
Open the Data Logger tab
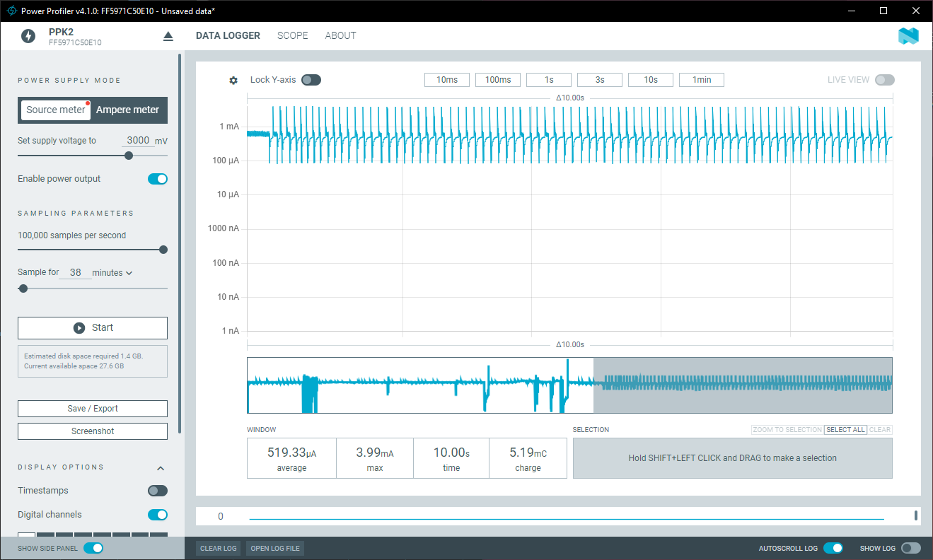point(228,35)
